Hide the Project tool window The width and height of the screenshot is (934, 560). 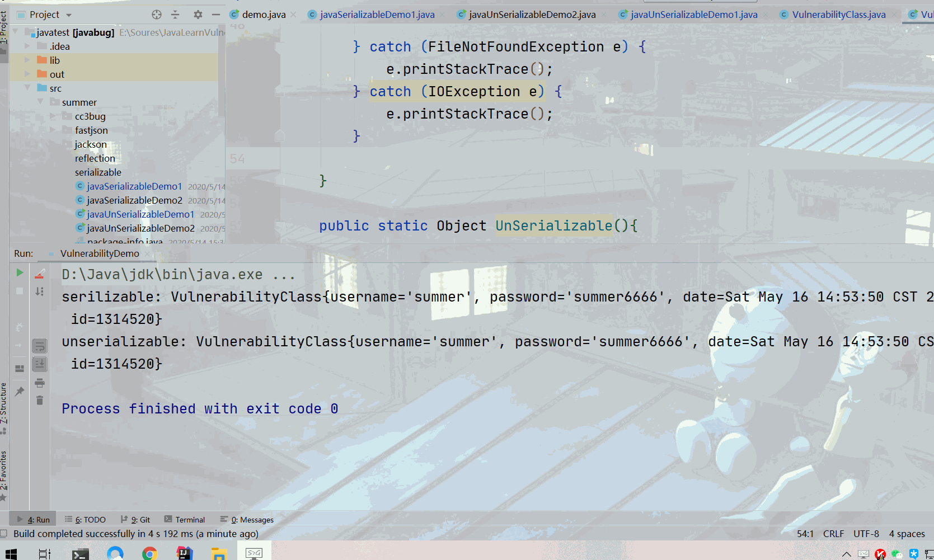pyautogui.click(x=216, y=15)
